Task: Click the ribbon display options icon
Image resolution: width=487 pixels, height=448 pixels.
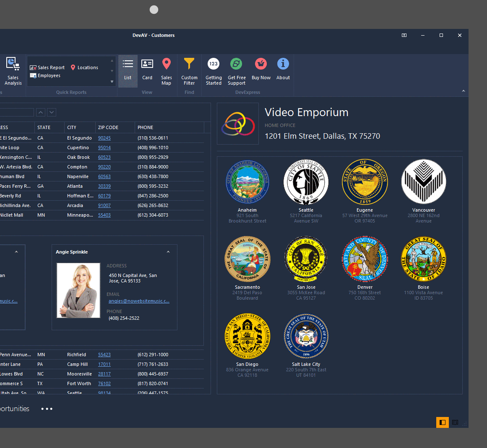Action: (x=404, y=35)
